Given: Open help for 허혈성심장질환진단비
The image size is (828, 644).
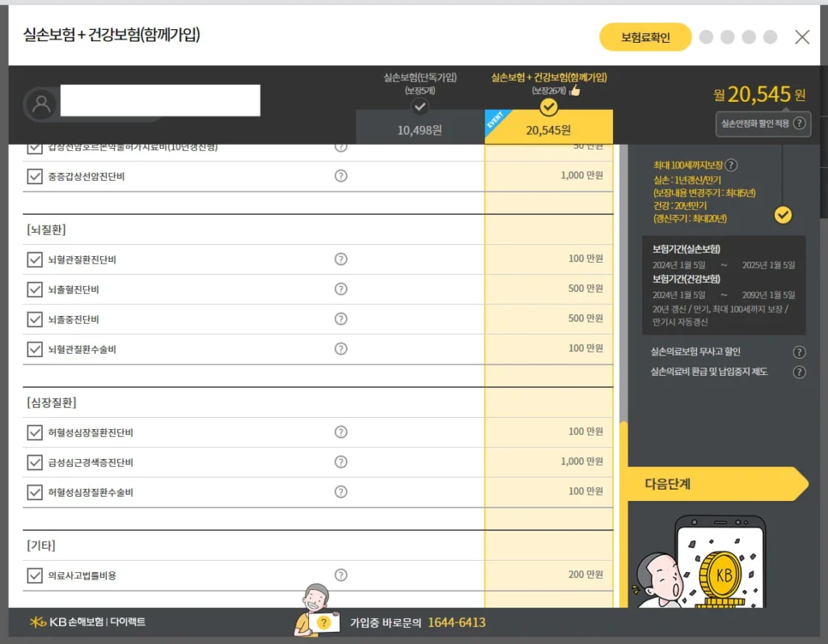Looking at the screenshot, I should [340, 431].
